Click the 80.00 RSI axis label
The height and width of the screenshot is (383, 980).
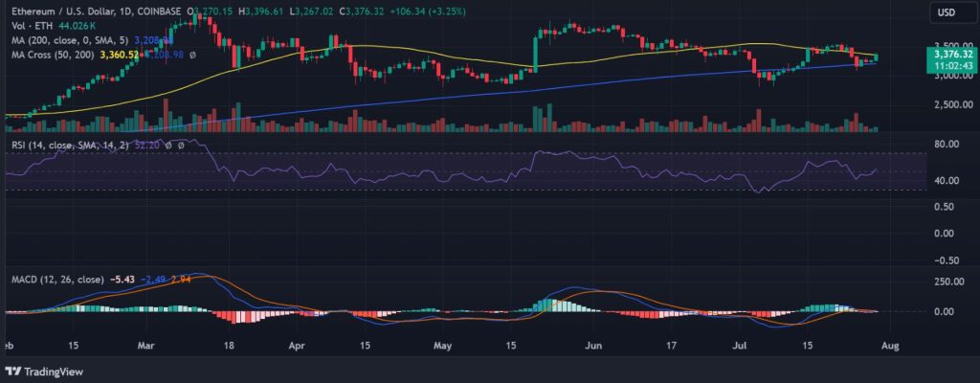(x=945, y=144)
